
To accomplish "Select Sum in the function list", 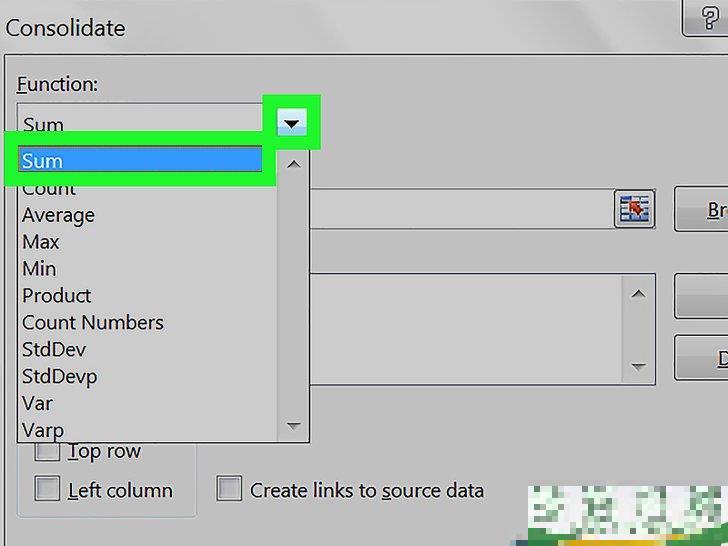I will tap(140, 161).
